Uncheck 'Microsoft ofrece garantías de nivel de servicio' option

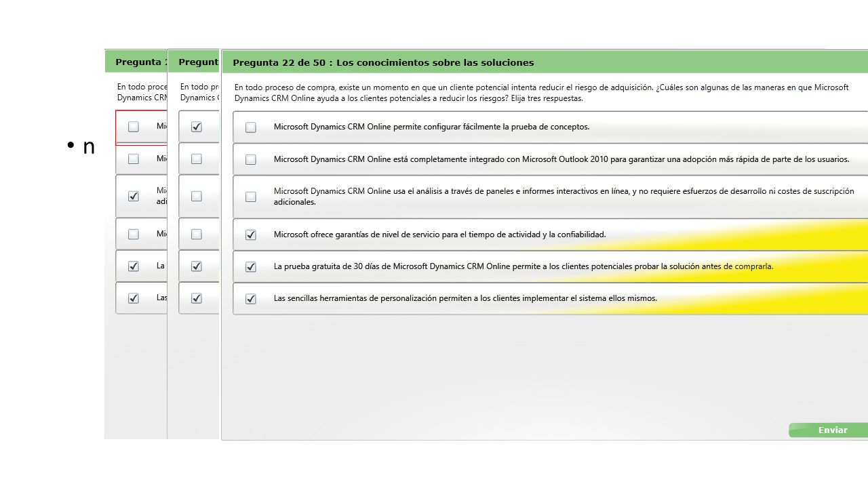coord(251,235)
